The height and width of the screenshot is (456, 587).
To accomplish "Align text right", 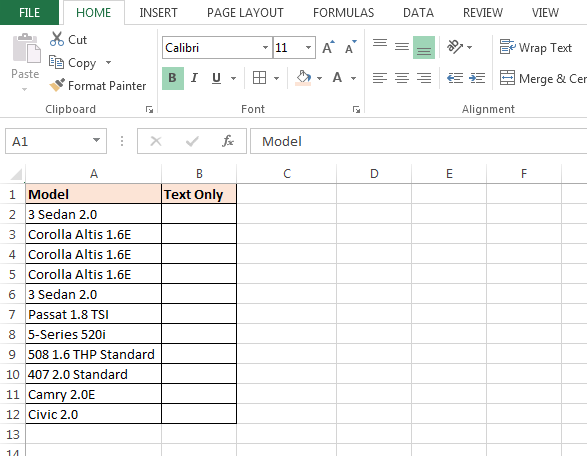I will [x=424, y=78].
